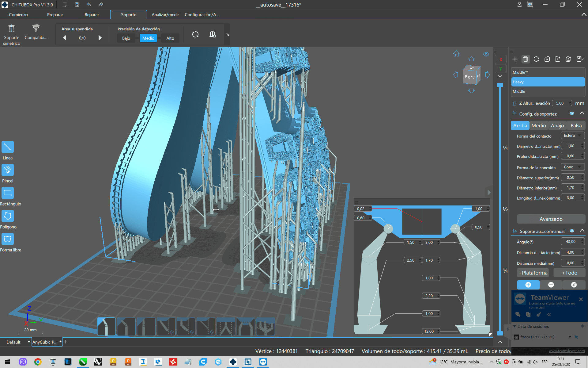The height and width of the screenshot is (368, 588).
Task: Click the Avanzado button
Action: coord(551,219)
